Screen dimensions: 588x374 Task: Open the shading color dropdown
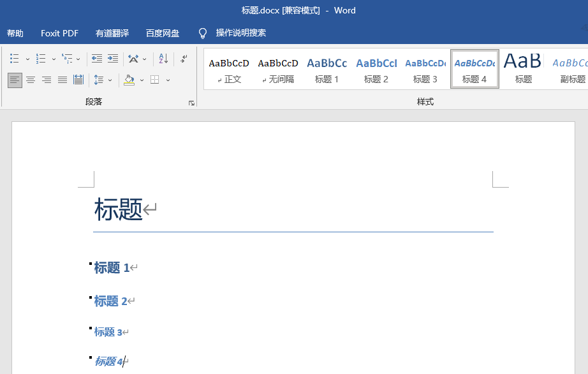point(140,80)
